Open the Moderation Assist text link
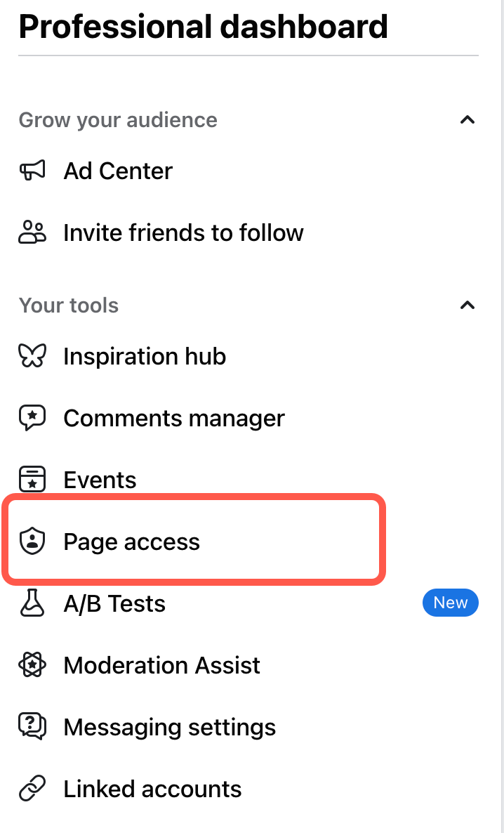Screen dimensions: 504x833 point(161,665)
